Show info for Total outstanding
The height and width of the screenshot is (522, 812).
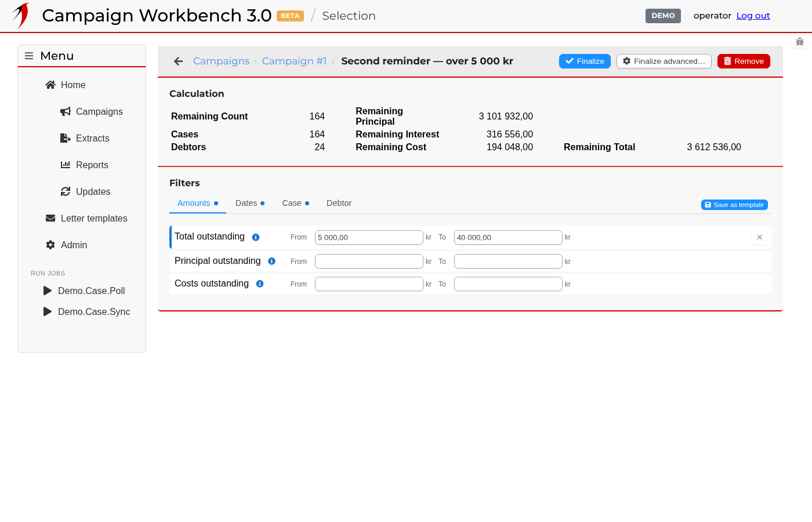256,237
